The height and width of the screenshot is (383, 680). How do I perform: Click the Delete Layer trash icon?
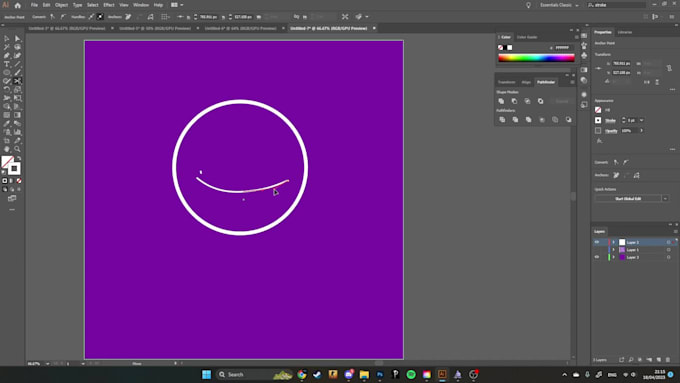click(x=668, y=360)
